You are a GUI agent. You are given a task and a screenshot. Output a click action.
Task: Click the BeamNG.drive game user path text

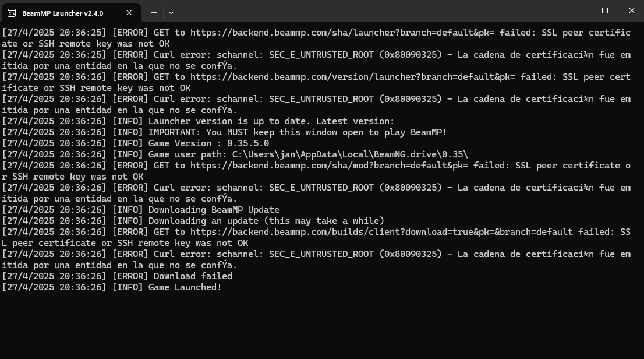pyautogui.click(x=350, y=154)
